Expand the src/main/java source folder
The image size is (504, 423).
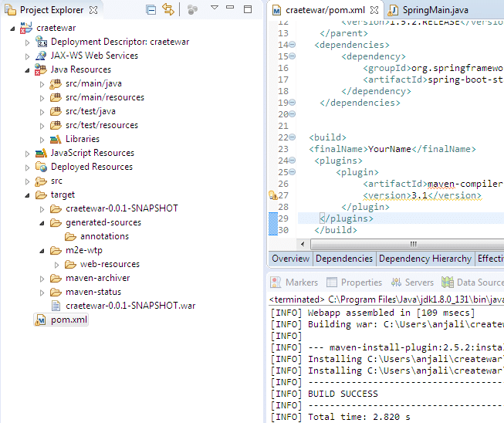[x=42, y=83]
